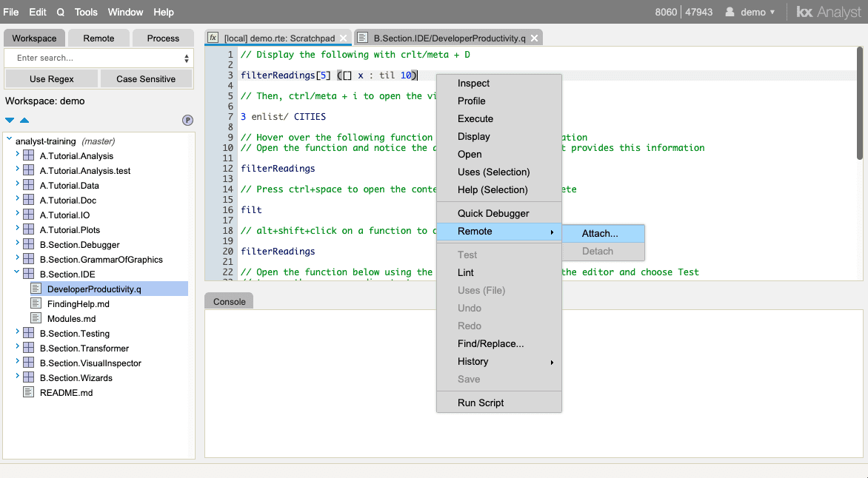Click the P badge icon in workspace panel
The height and width of the screenshot is (478, 868).
[x=187, y=120]
